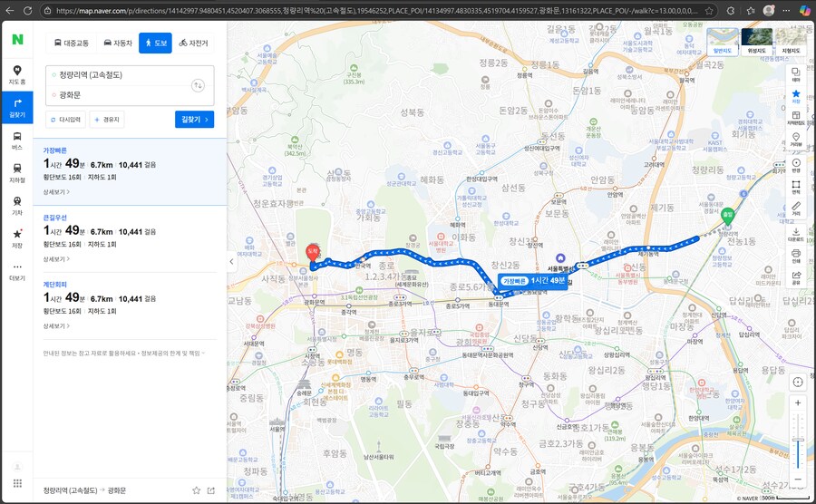Image resolution: width=816 pixels, height=504 pixels.
Task: Click the zoom level slider
Action: 798,441
